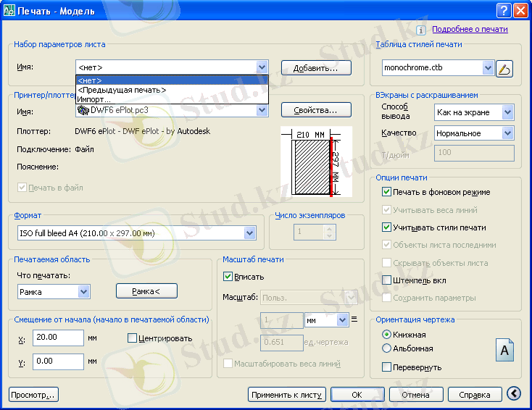Viewport: 532px width, 410px height.
Task: Click the help question mark in title bar
Action: [504, 9]
